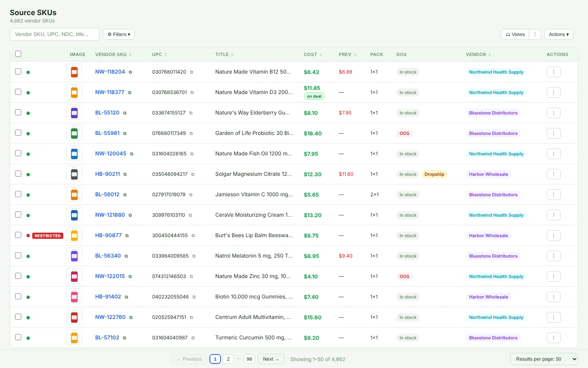Sort by Prev column header
The height and width of the screenshot is (368, 588).
point(347,54)
